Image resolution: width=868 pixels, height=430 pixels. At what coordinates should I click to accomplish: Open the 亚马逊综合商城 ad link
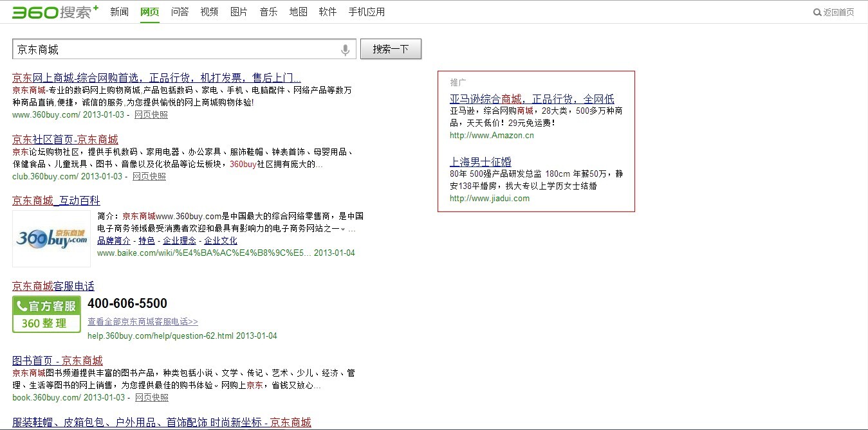532,99
